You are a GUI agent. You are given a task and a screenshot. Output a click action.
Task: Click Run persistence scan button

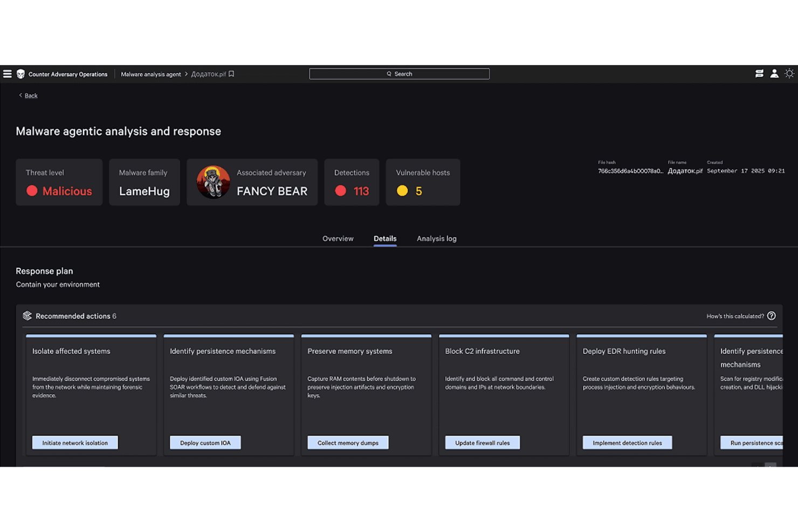coord(752,443)
